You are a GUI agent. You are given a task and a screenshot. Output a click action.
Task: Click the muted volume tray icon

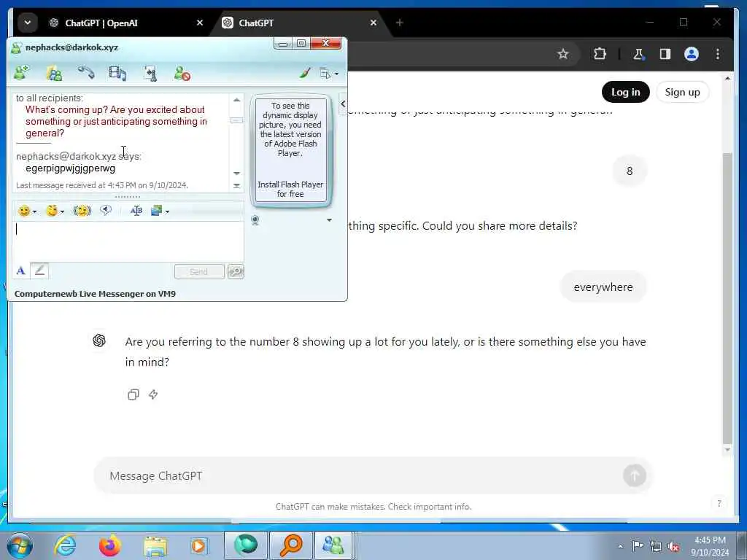(673, 547)
